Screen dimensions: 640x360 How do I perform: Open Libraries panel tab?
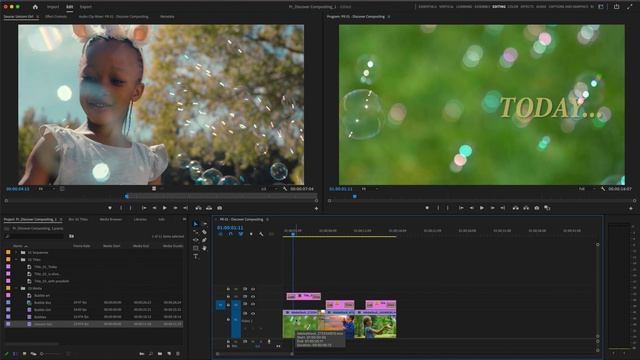tap(140, 220)
